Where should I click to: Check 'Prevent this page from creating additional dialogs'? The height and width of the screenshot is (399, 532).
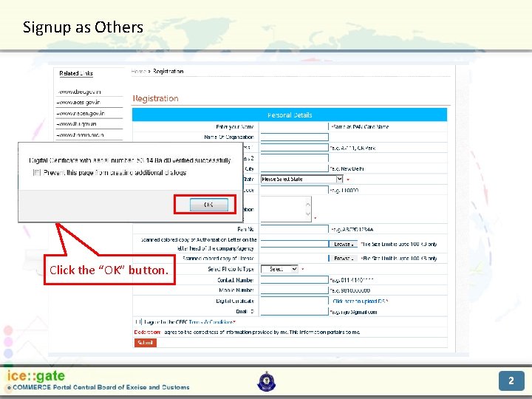click(x=37, y=173)
